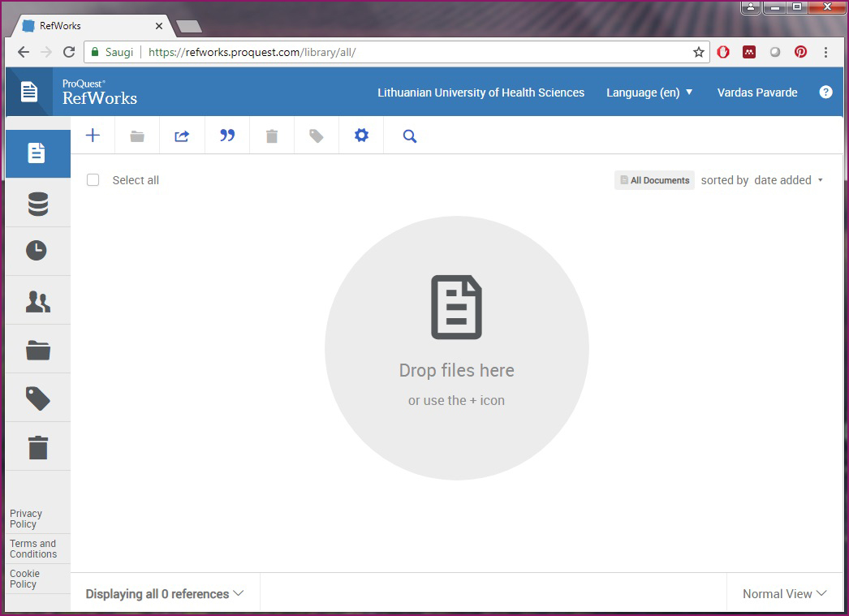Click the Privacy Policy link

click(26, 519)
